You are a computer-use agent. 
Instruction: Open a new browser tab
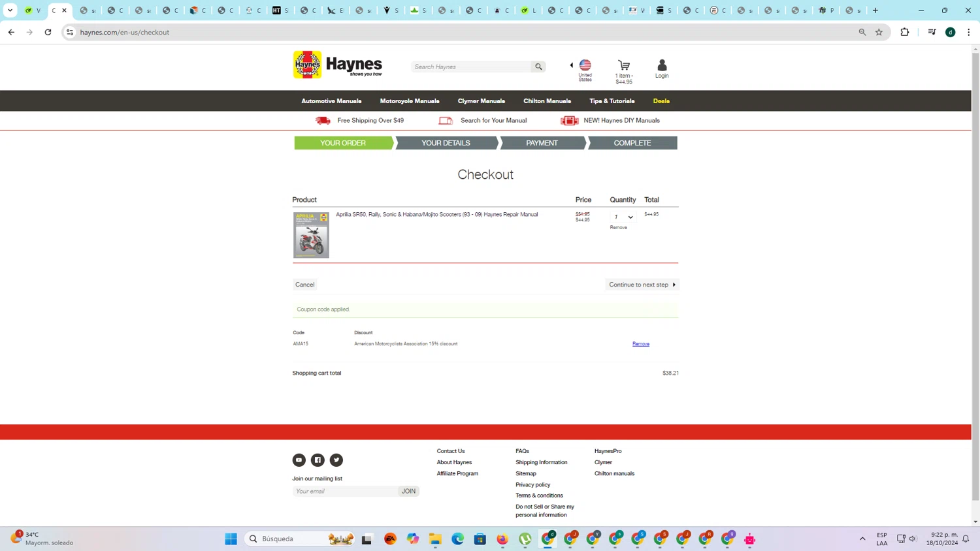click(x=875, y=10)
